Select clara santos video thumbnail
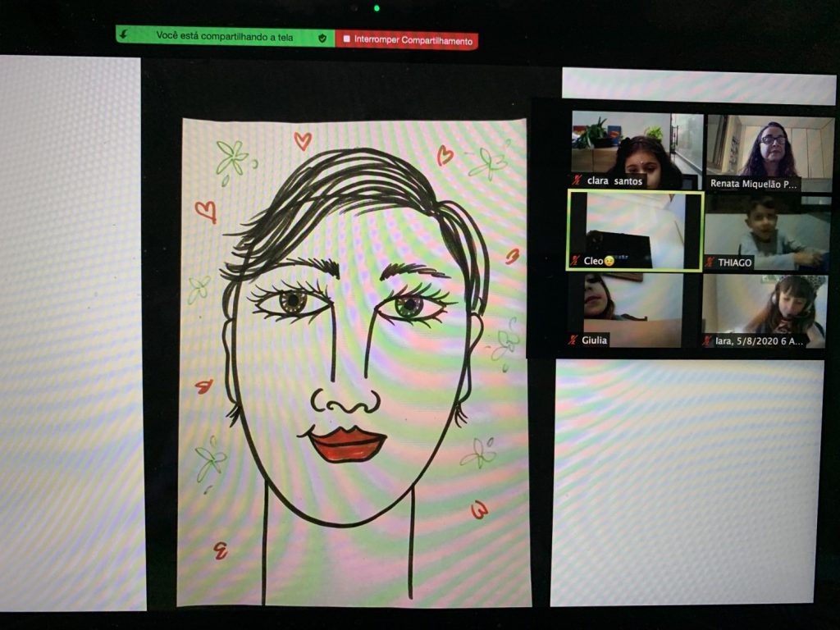 click(637, 150)
